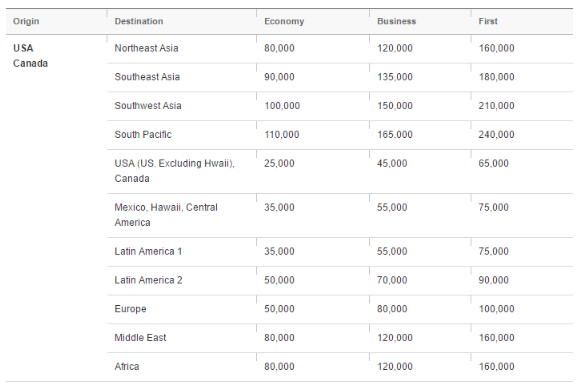Select the Latin America 1 destination

pyautogui.click(x=148, y=251)
